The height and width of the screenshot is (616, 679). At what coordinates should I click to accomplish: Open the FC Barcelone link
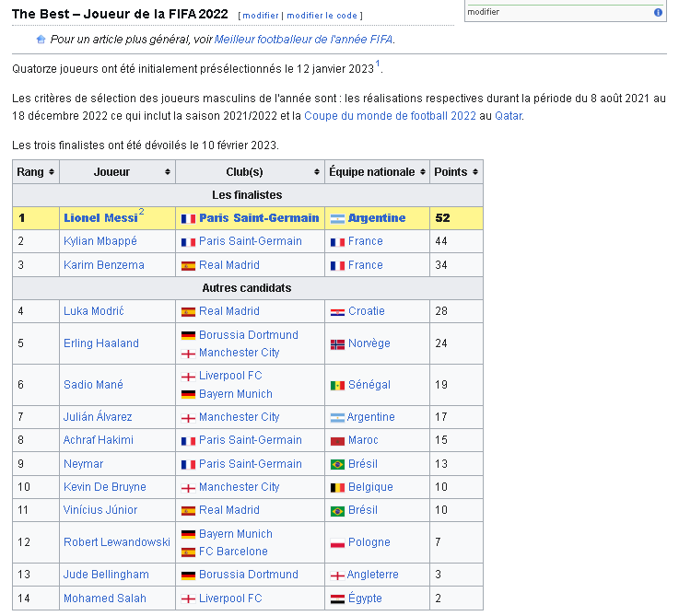pos(233,552)
